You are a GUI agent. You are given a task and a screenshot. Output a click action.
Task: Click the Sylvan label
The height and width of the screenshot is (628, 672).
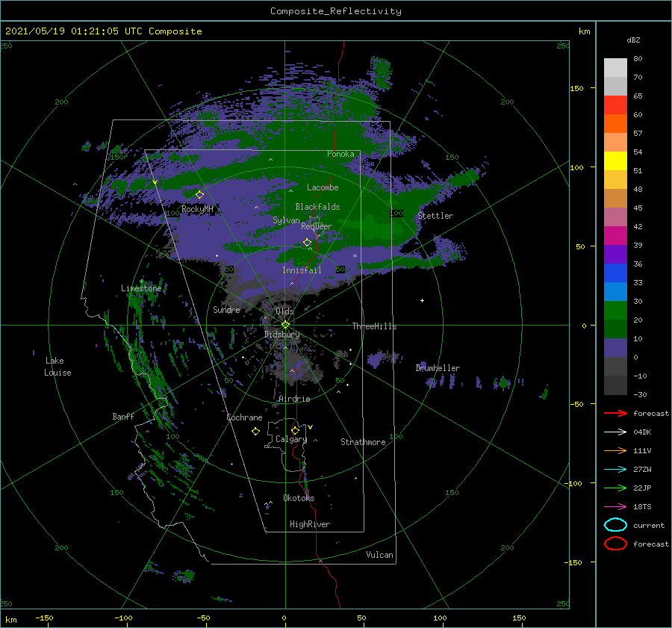tap(286, 220)
